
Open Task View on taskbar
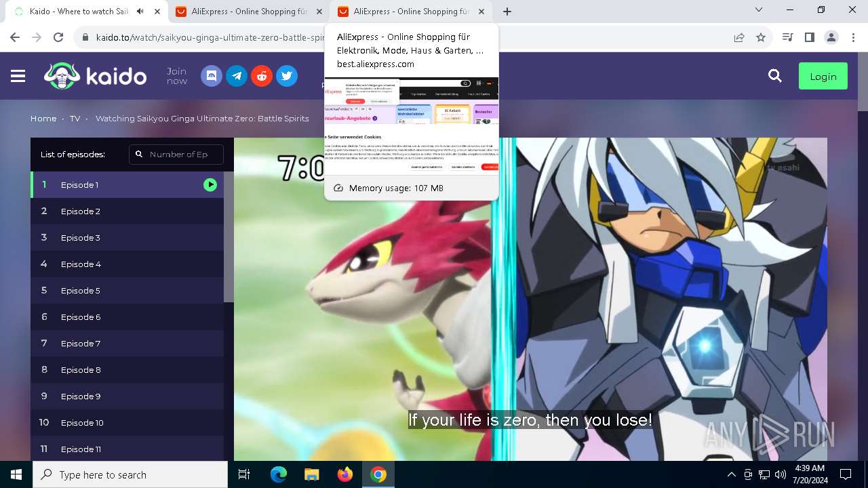coord(244,474)
